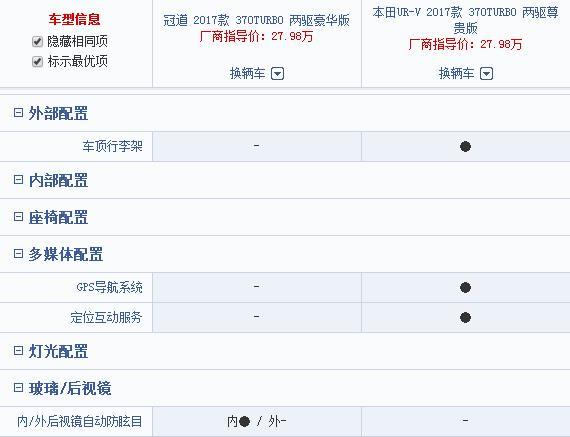The image size is (570, 437).
Task: Collapse the 外部配置 section icon
Action: coord(18,112)
